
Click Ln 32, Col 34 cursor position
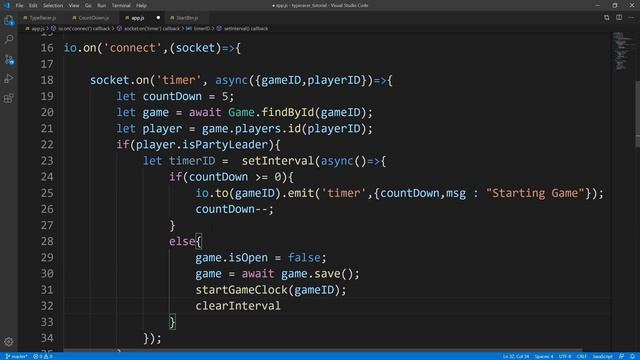(516, 356)
